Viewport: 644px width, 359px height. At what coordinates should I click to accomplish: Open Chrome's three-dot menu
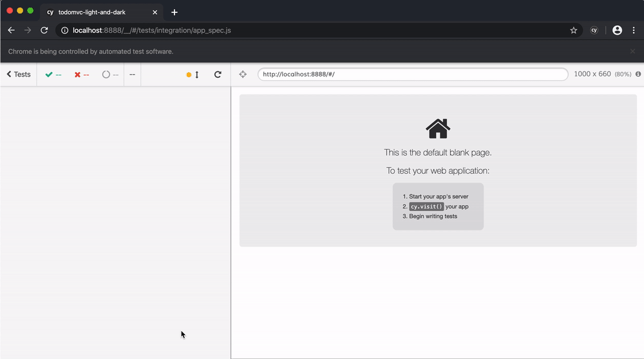(634, 30)
